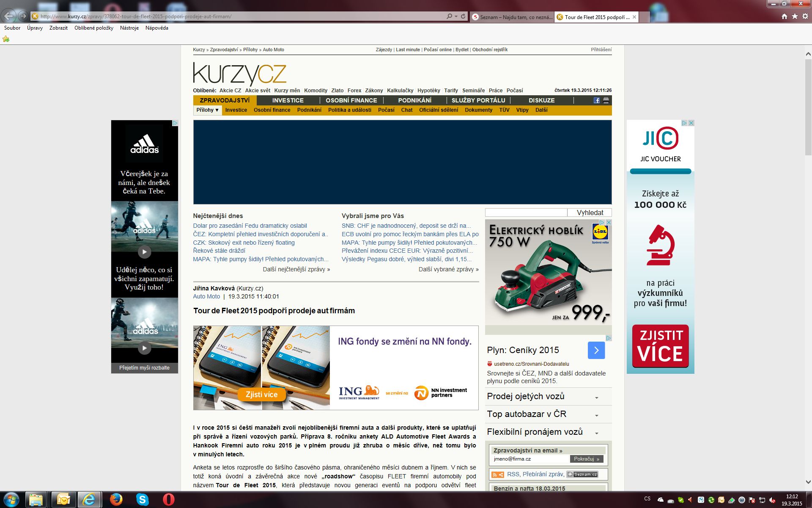This screenshot has height=508, width=812.
Task: Open Další vybrané zprávy link
Action: [x=449, y=269]
